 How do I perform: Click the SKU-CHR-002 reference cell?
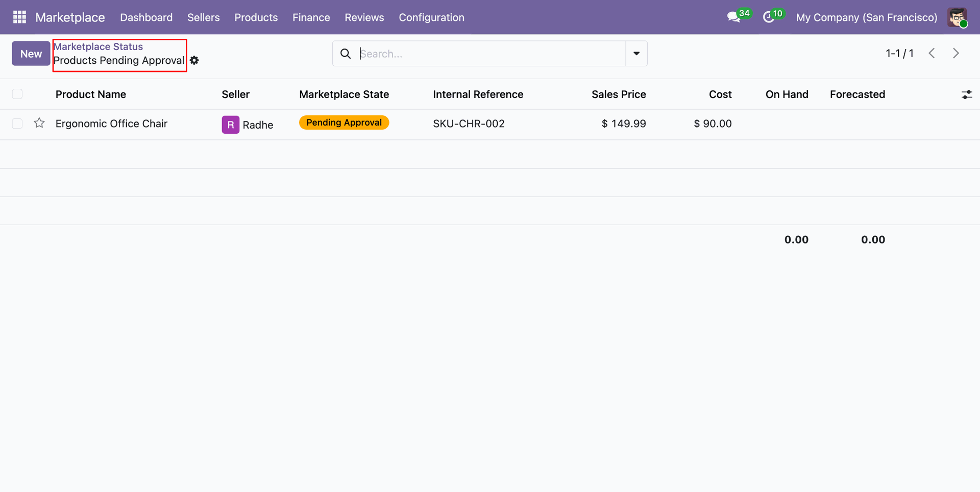469,124
